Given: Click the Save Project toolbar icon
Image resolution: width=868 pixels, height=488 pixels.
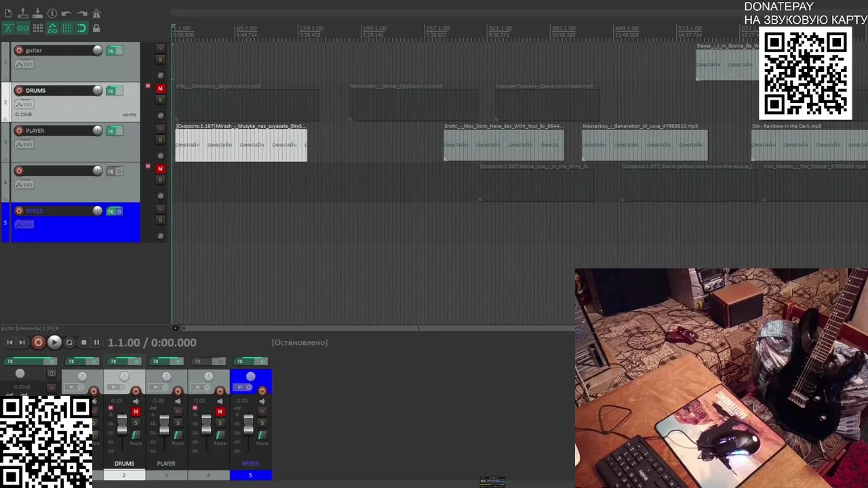Looking at the screenshot, I should [x=37, y=14].
